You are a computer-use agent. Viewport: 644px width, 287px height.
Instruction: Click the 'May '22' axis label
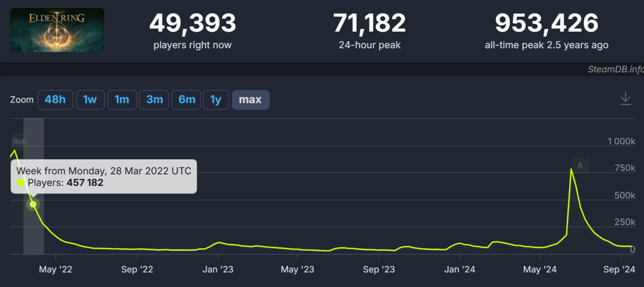(x=56, y=270)
